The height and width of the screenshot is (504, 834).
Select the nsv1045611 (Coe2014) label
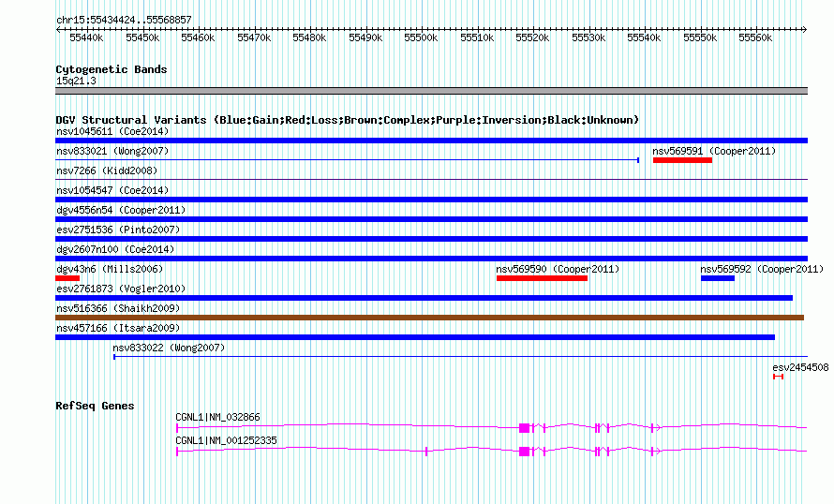click(x=112, y=131)
